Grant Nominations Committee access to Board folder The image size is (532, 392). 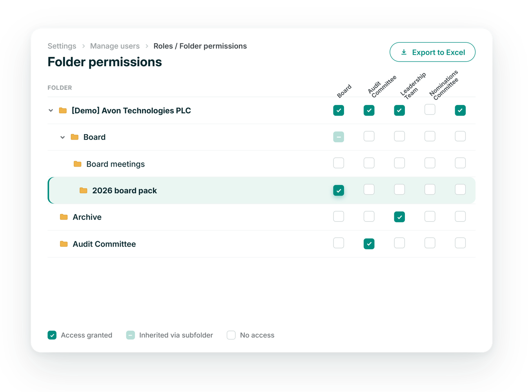(x=430, y=136)
